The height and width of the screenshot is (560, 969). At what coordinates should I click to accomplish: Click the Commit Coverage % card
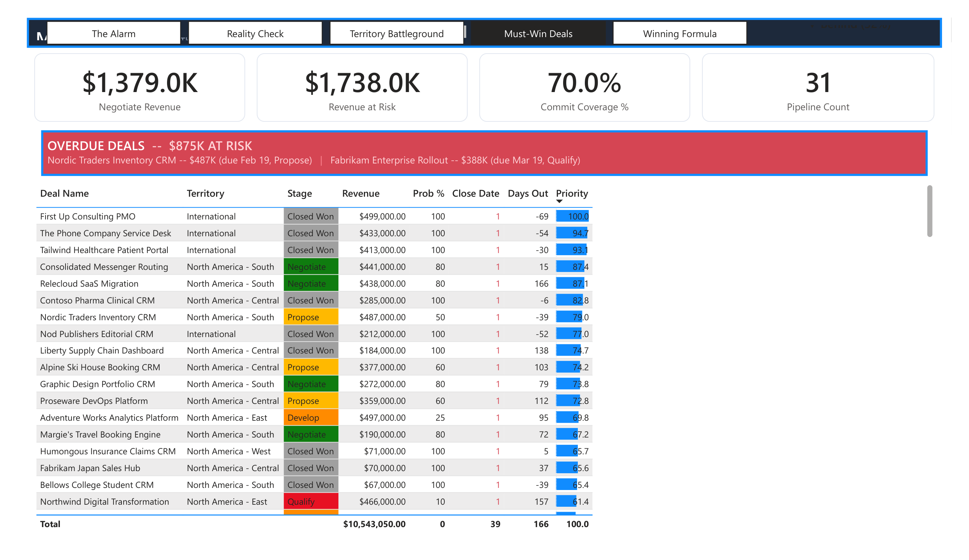[584, 87]
